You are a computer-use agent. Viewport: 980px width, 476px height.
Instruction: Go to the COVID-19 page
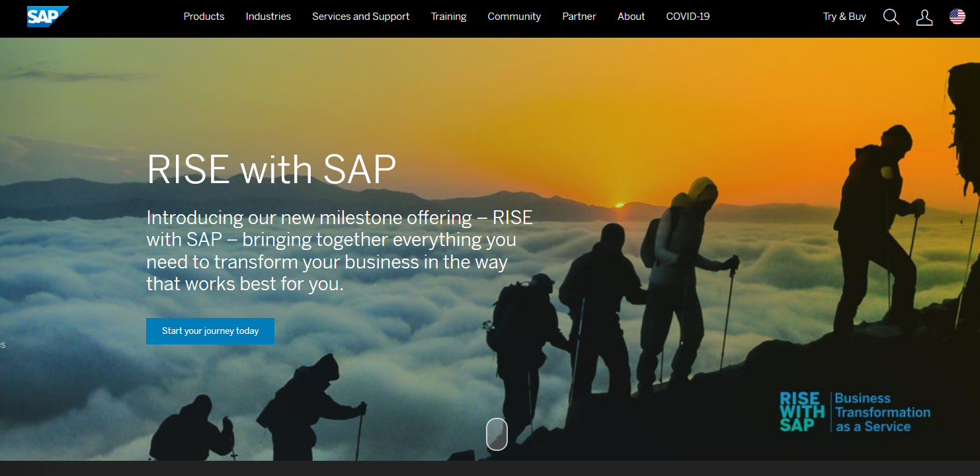(688, 17)
